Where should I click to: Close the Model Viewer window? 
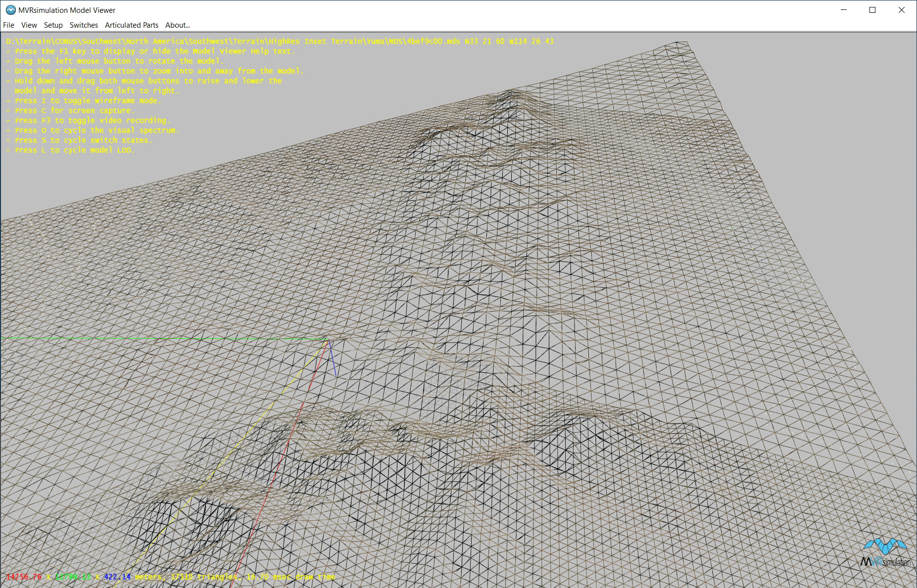click(902, 10)
